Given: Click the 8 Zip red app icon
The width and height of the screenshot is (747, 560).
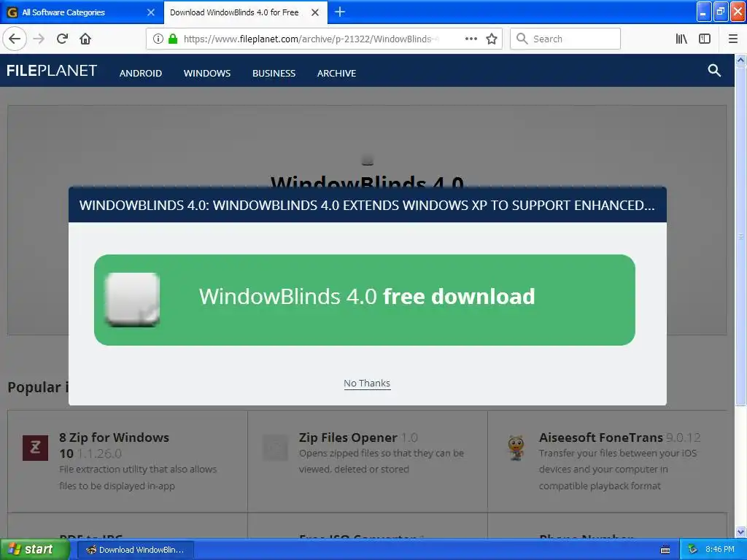Looking at the screenshot, I should click(35, 448).
